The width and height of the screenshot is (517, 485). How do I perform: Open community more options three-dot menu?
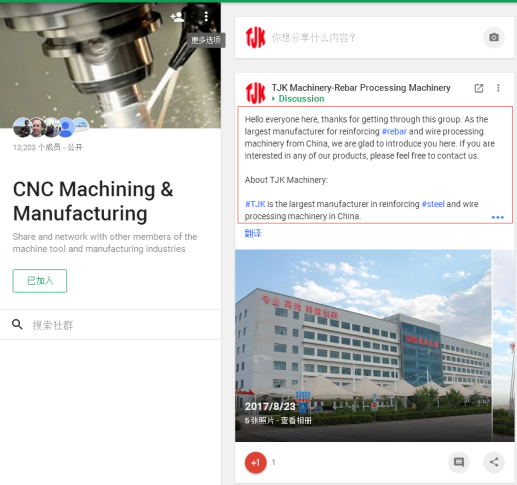click(x=206, y=16)
